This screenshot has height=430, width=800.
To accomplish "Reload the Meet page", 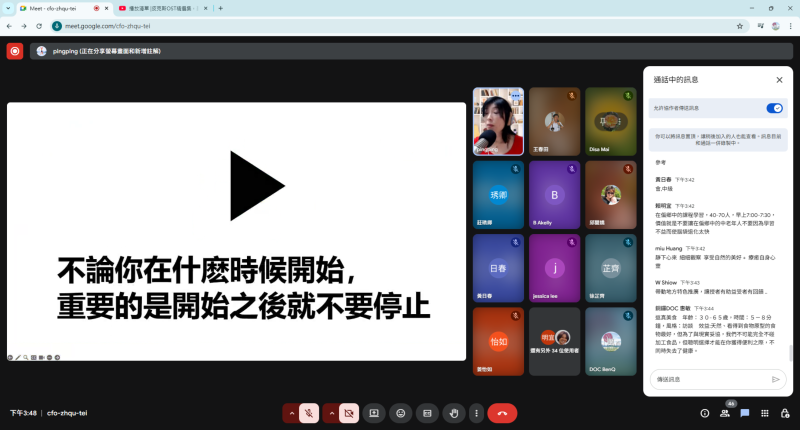I will click(x=39, y=26).
